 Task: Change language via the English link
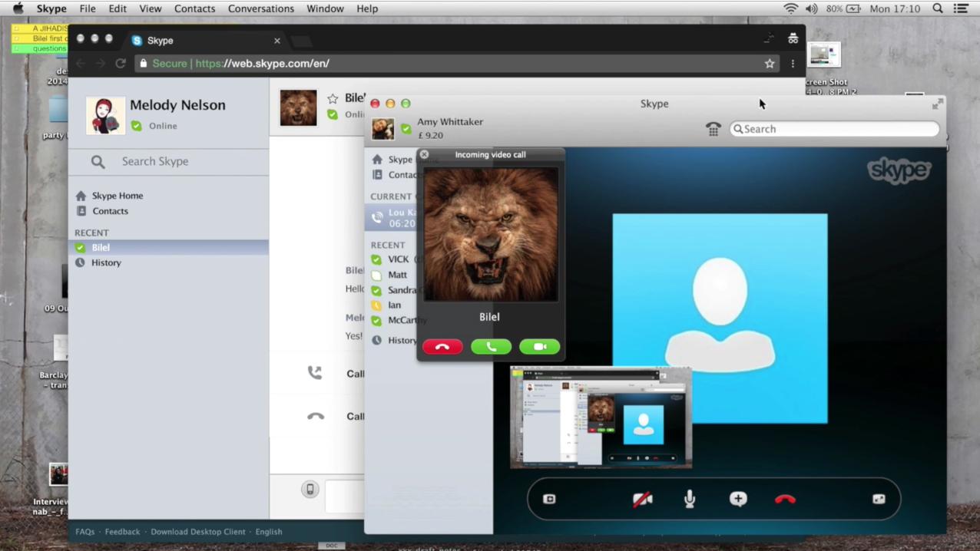pos(269,532)
